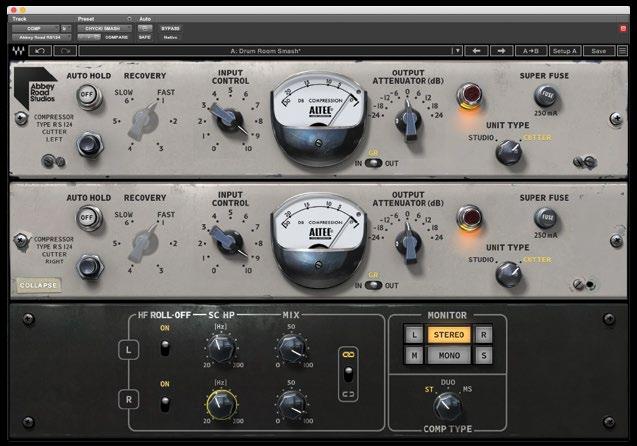The width and height of the screenshot is (637, 446).
Task: Open the insert position 'b' dropdown
Action: [65, 28]
